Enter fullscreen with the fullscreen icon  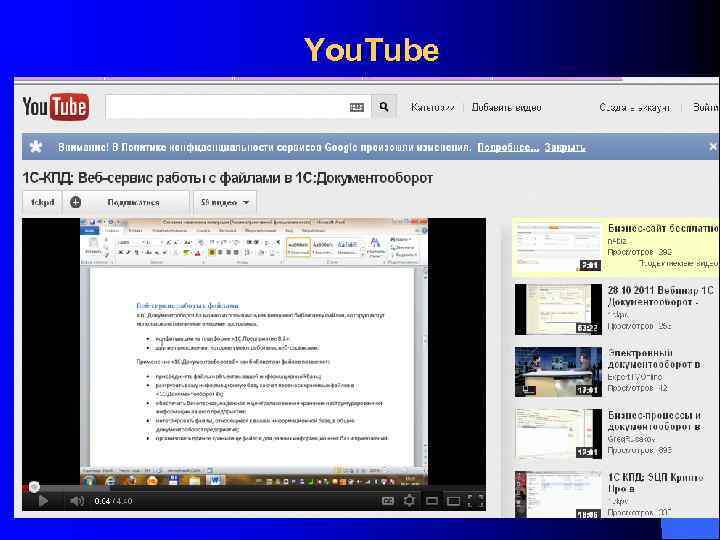(476, 501)
